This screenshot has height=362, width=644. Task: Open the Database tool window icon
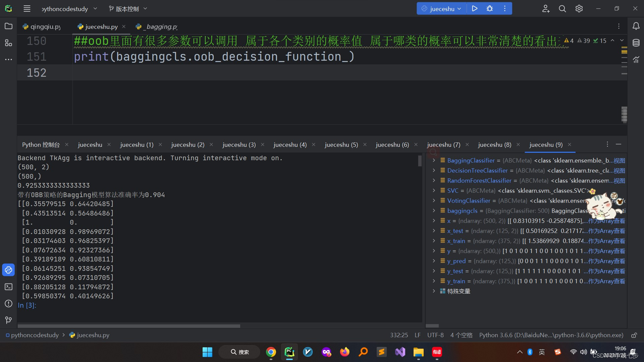pos(636,43)
